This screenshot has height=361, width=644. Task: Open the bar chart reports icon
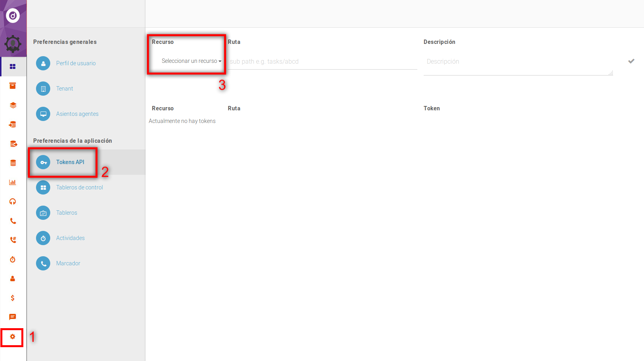(x=13, y=182)
